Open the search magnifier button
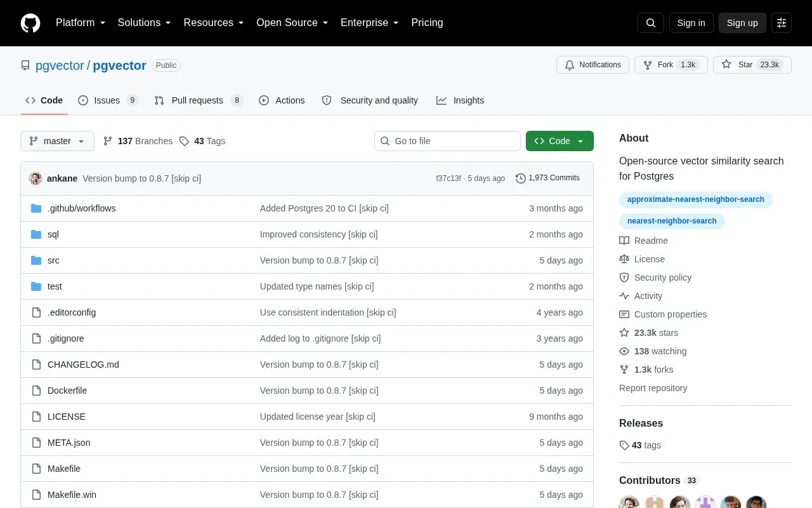Viewport: 812px width, 508px height. 651,23
